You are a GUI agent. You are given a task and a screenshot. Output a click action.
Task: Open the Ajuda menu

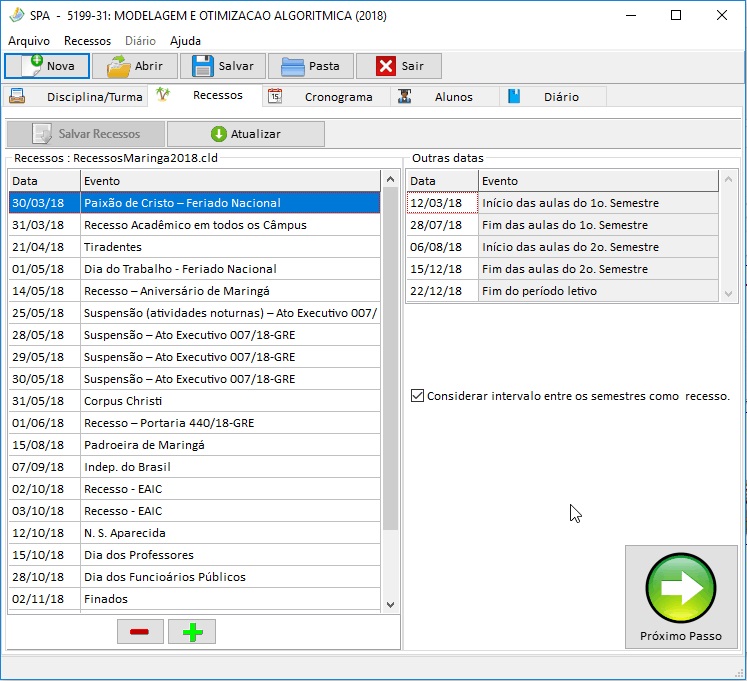pos(185,41)
